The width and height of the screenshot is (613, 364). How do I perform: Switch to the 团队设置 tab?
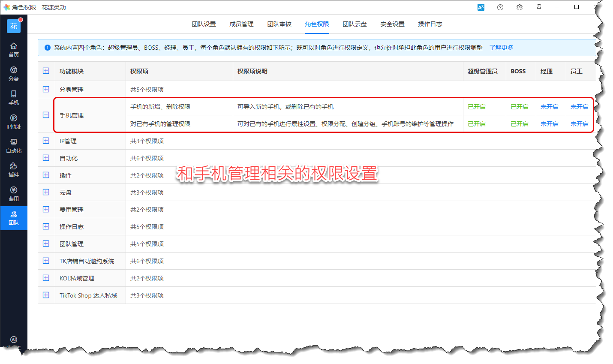204,24
